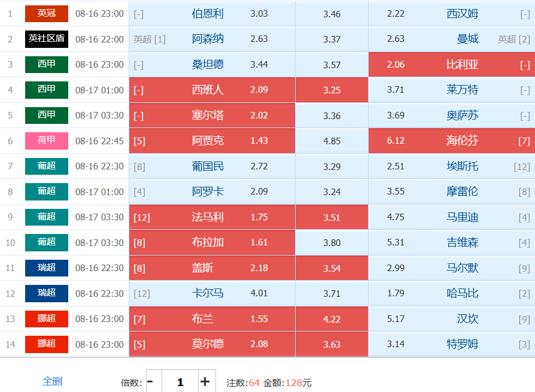
Task: Click the 倍数 multiplier input field
Action: pyautogui.click(x=180, y=381)
